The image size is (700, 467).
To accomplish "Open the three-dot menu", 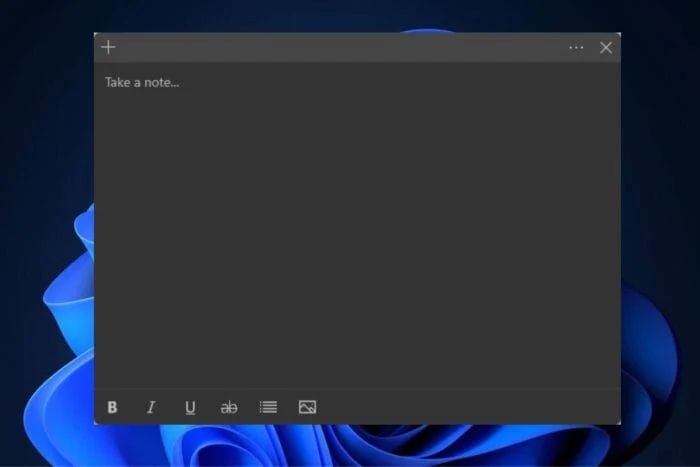I will click(576, 47).
